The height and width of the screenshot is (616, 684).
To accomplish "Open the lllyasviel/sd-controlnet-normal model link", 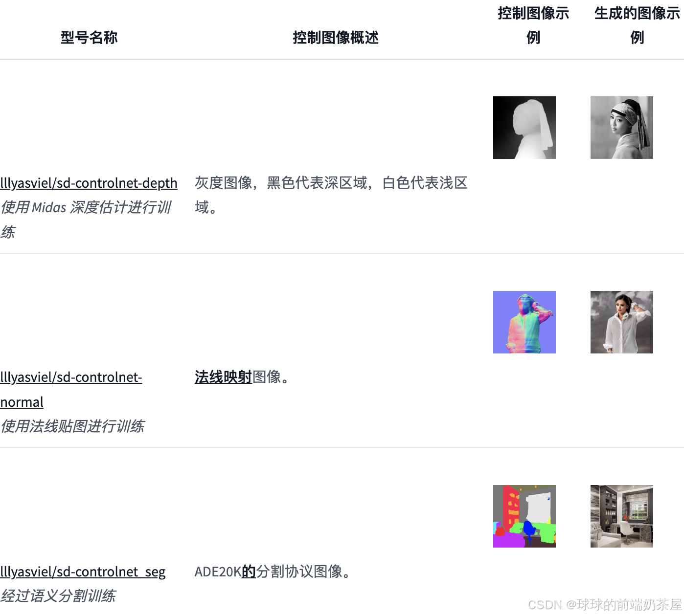I will pos(71,390).
